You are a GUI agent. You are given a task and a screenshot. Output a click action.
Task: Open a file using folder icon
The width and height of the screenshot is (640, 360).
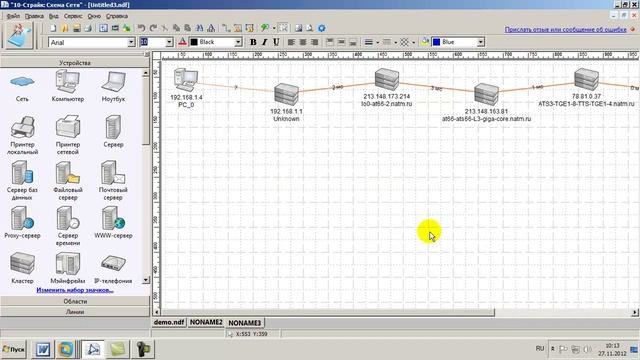click(x=65, y=28)
